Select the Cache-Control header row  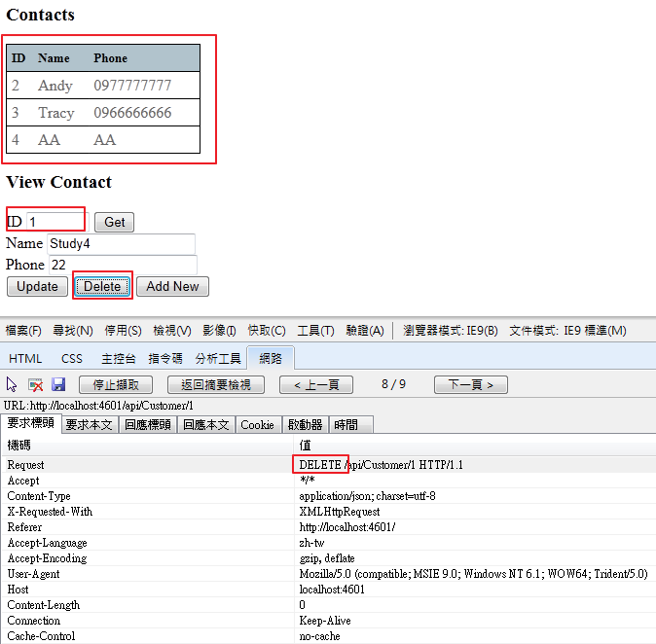click(328, 636)
